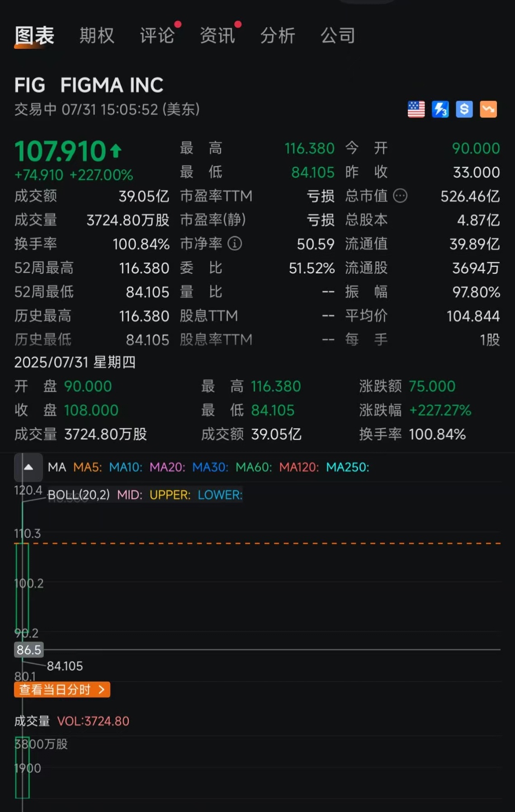Switch to the 分析 tab
The height and width of the screenshot is (812, 515).
(278, 36)
